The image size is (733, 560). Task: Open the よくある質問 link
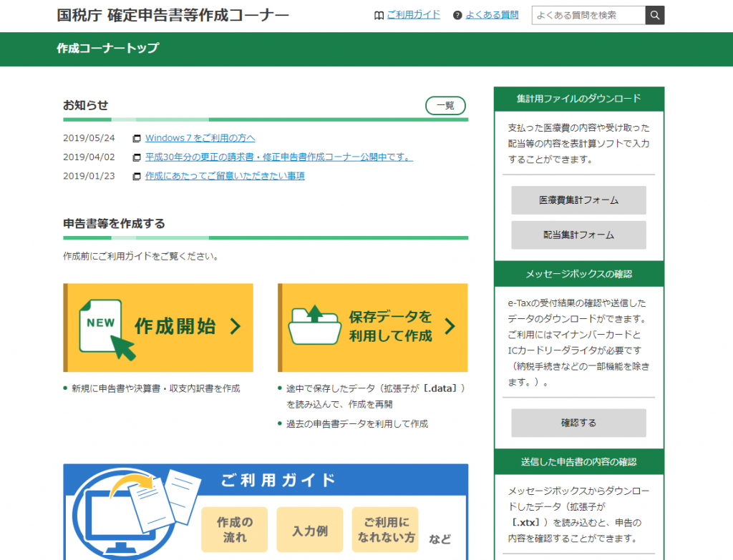coord(492,14)
